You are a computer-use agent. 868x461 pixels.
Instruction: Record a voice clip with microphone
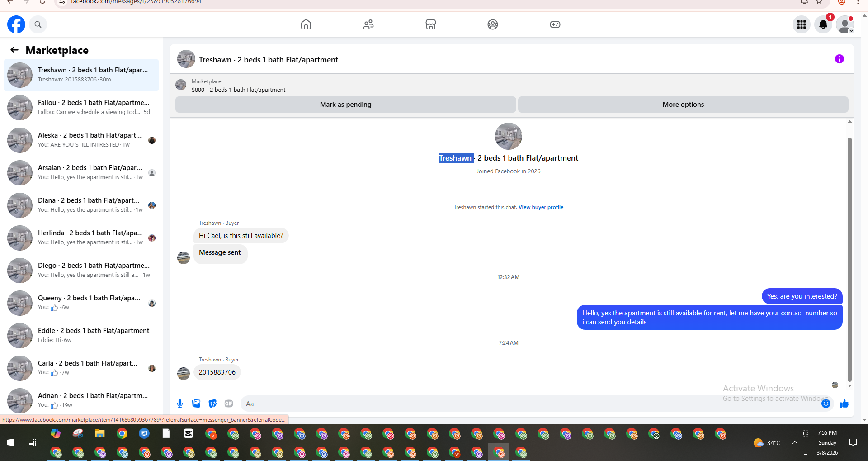180,404
